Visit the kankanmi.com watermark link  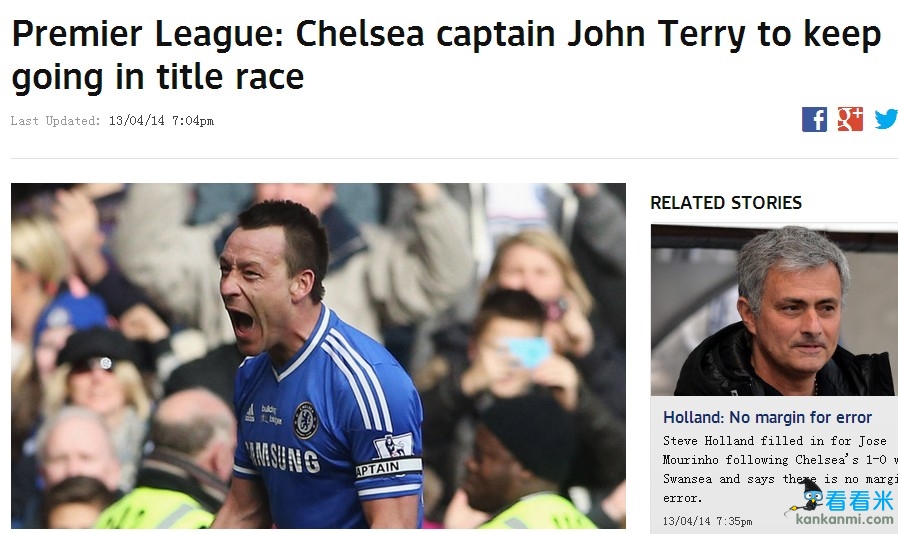(x=844, y=519)
